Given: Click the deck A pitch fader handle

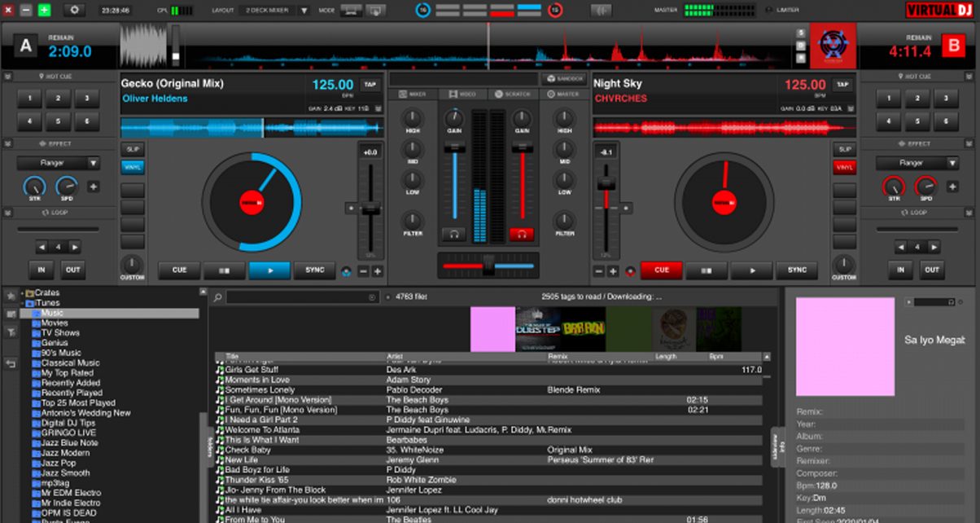Looking at the screenshot, I should [x=370, y=208].
